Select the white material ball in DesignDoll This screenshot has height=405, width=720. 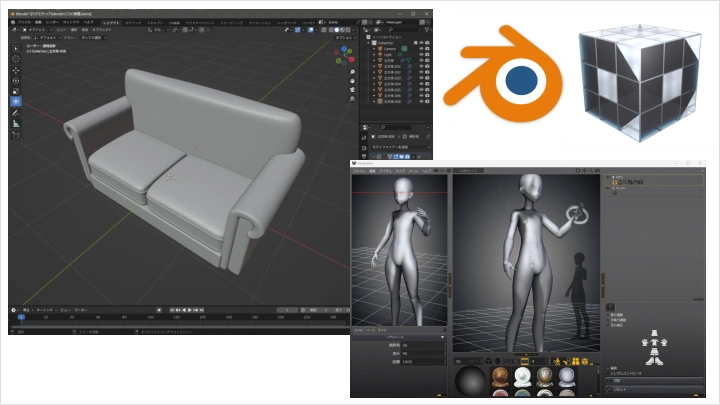pyautogui.click(x=523, y=377)
